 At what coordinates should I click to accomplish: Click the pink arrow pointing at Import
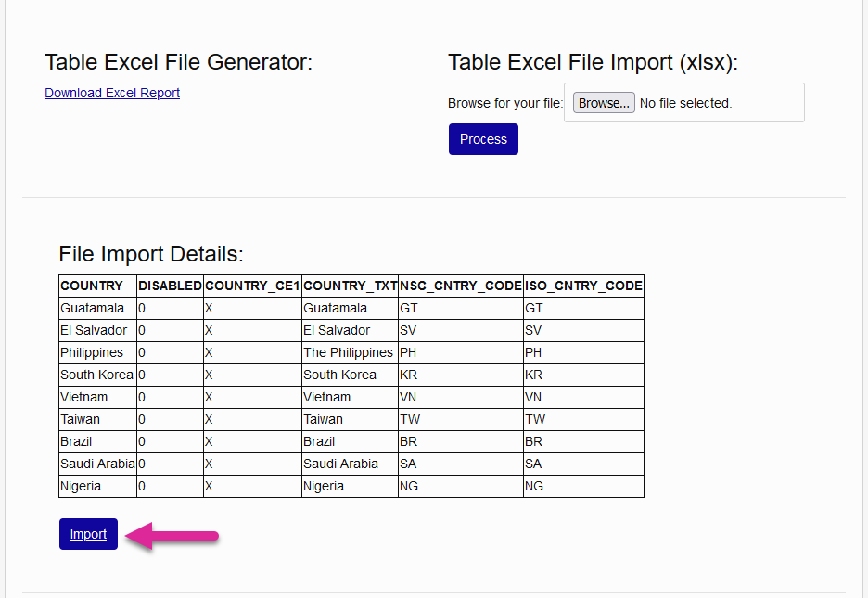tap(176, 535)
